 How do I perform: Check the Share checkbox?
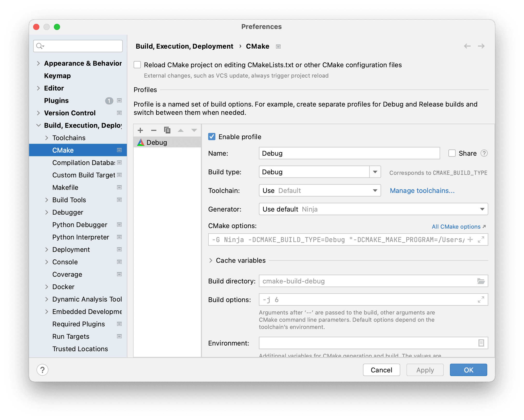tap(452, 153)
